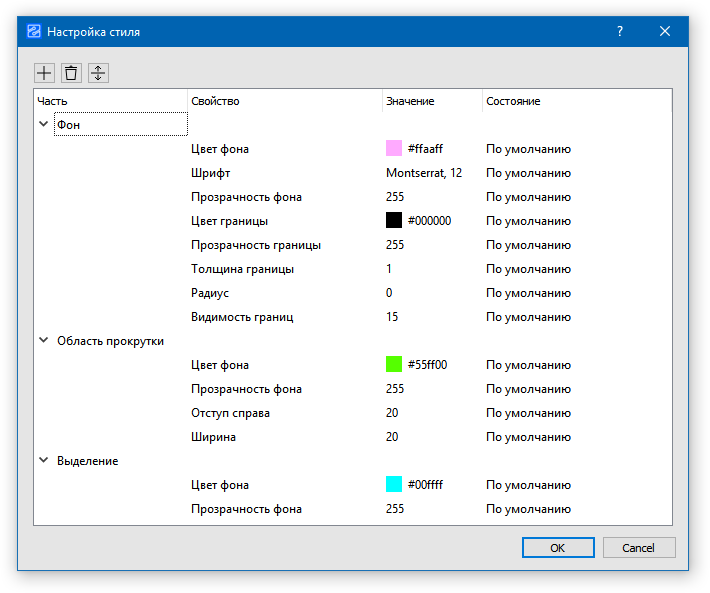
Task: Click the pink #ffaaff color swatch
Action: [x=394, y=149]
